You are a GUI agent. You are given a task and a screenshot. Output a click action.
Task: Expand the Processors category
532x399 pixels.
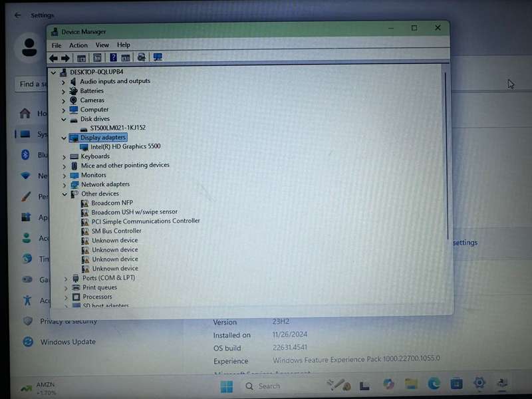(66, 297)
